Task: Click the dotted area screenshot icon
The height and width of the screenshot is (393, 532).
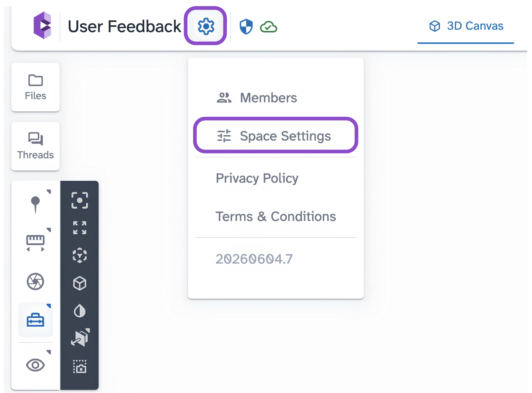Action: [x=80, y=366]
